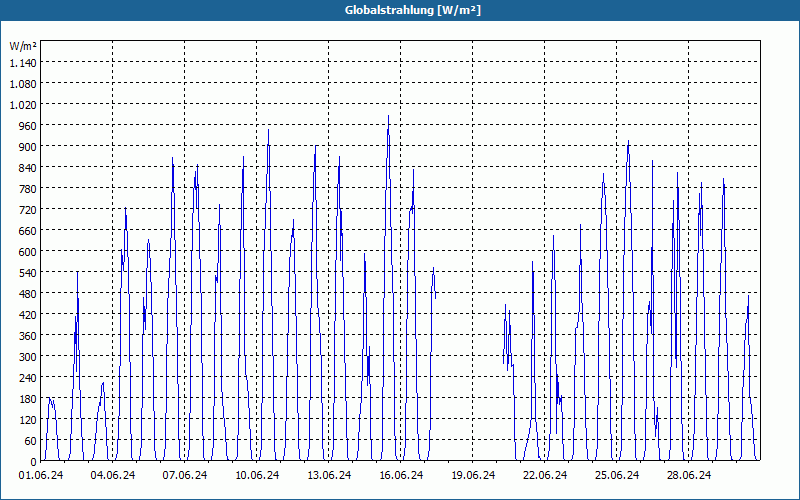Click the 900 y-axis value

tap(28, 146)
